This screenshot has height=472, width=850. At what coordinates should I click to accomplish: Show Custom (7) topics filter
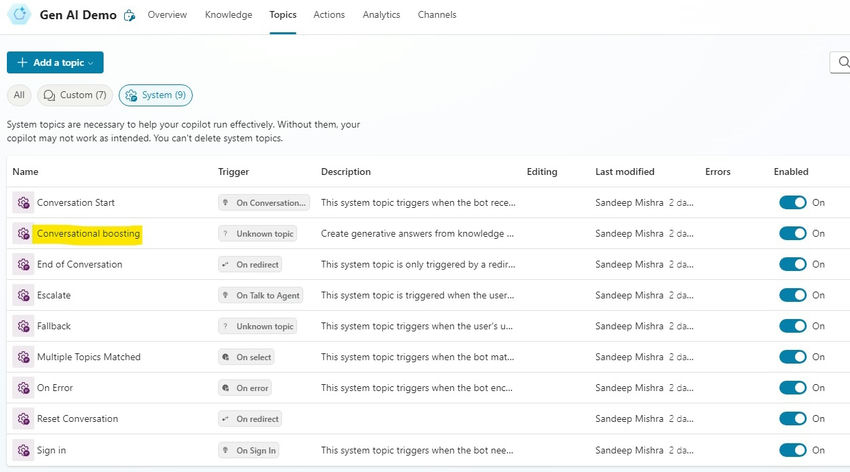tap(75, 95)
